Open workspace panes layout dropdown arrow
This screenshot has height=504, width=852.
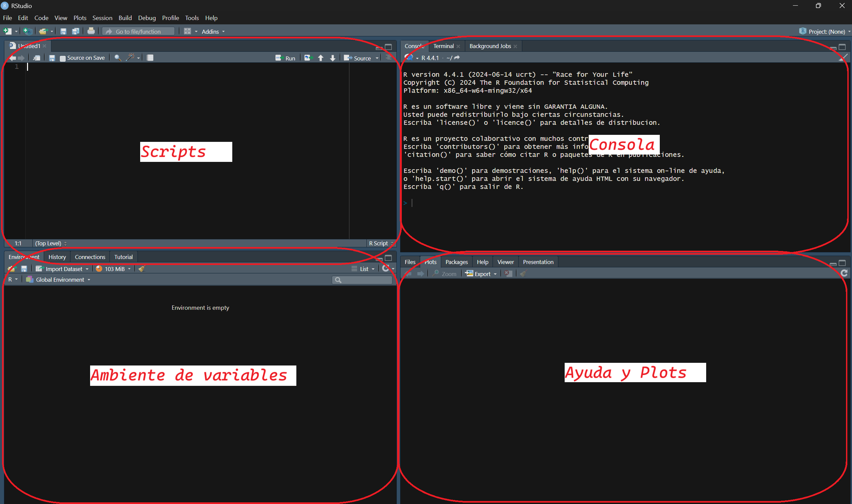tap(196, 32)
